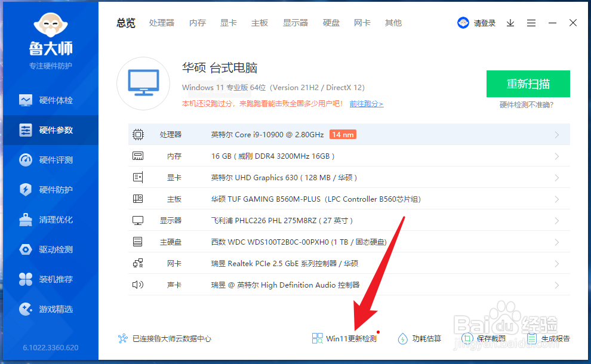Switch to the 其他 tab
The image size is (591, 364).
point(393,23)
